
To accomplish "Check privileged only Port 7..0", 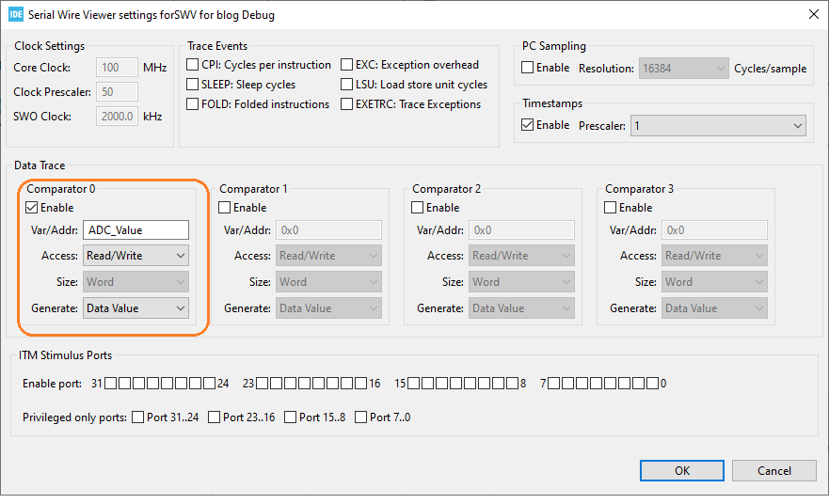I will (x=361, y=417).
